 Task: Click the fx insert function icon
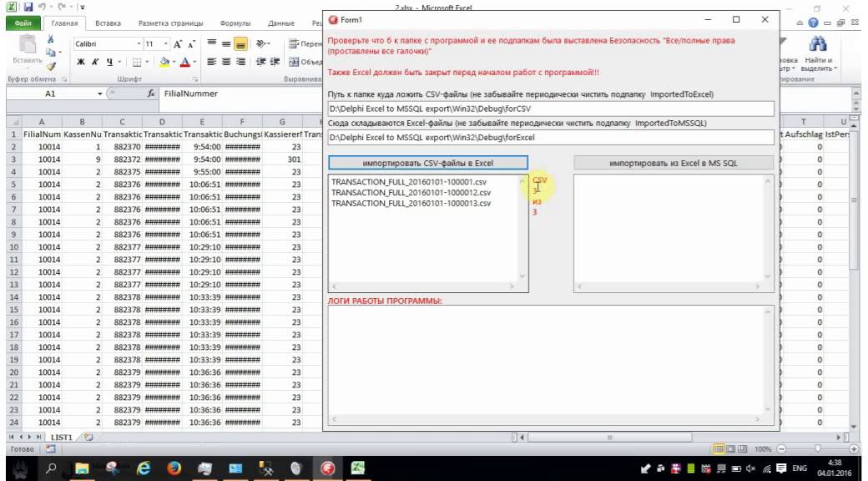pos(150,94)
